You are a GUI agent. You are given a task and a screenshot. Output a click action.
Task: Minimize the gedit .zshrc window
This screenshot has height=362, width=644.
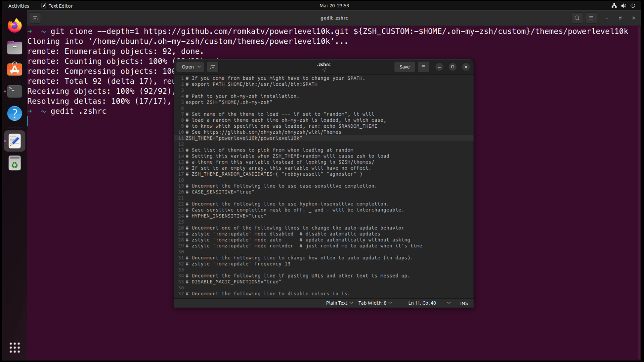(439, 67)
